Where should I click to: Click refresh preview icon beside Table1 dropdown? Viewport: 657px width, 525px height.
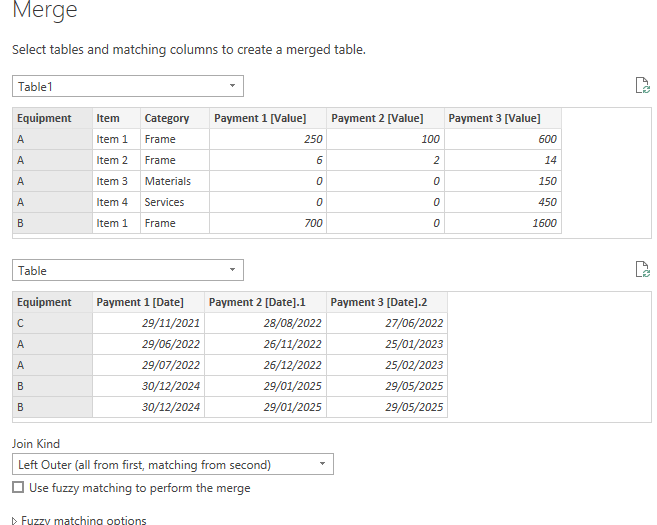(642, 85)
